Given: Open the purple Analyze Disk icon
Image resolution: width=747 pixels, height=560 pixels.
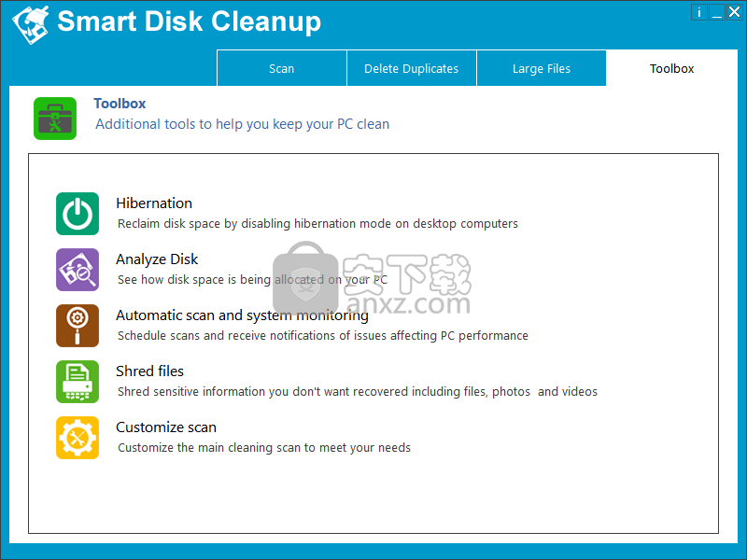Looking at the screenshot, I should [x=78, y=270].
